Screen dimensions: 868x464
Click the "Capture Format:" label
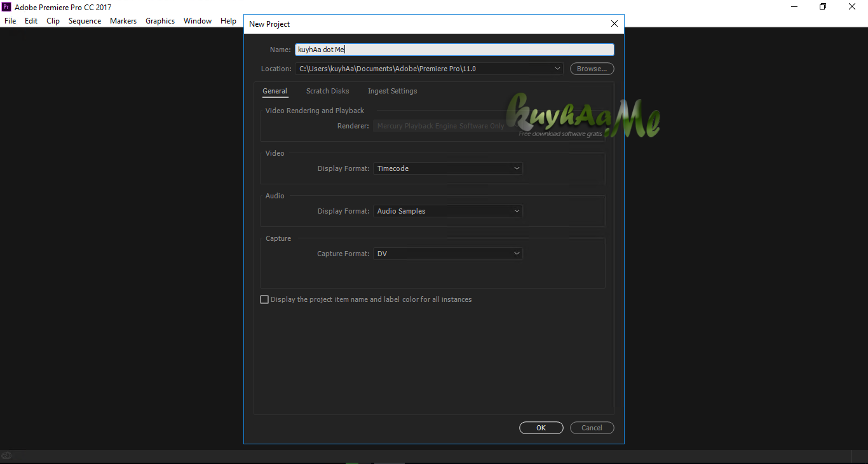(x=343, y=254)
